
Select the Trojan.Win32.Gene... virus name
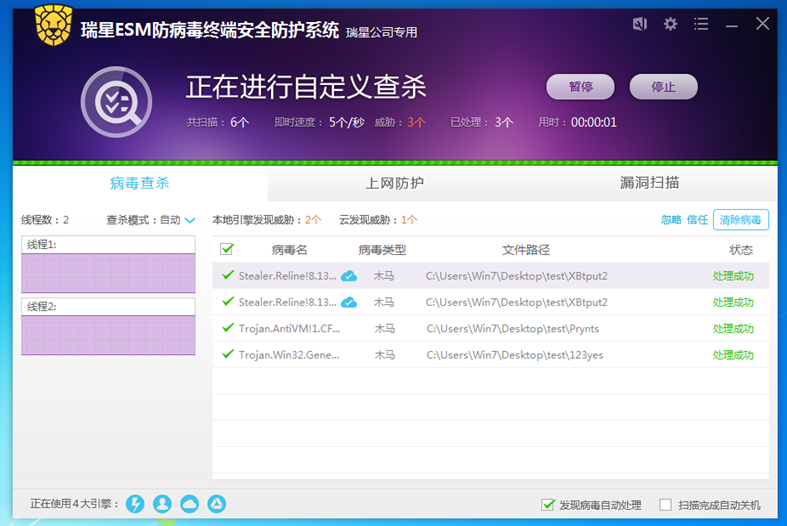[x=289, y=355]
